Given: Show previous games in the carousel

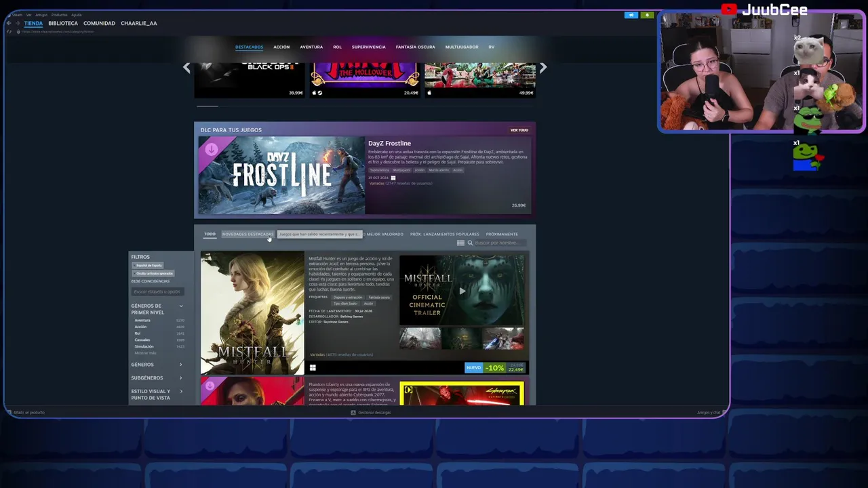Looking at the screenshot, I should point(186,68).
